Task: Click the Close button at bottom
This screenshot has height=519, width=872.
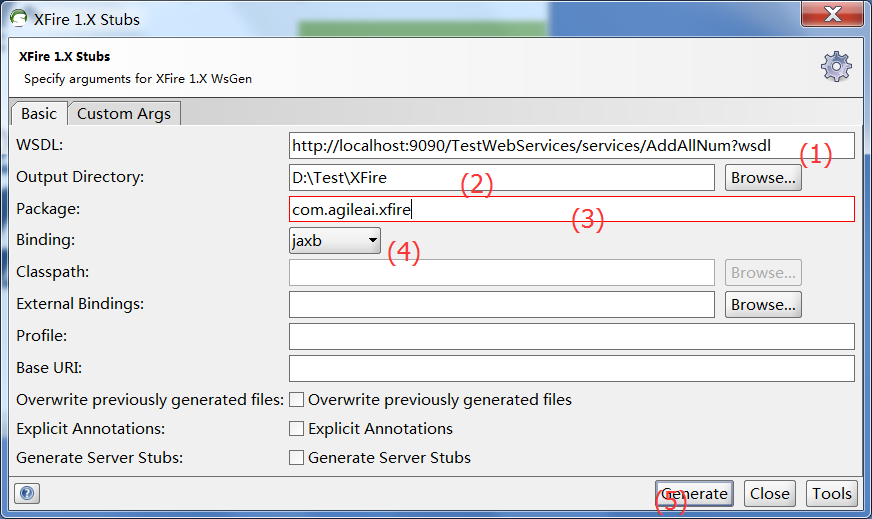Action: pyautogui.click(x=770, y=493)
